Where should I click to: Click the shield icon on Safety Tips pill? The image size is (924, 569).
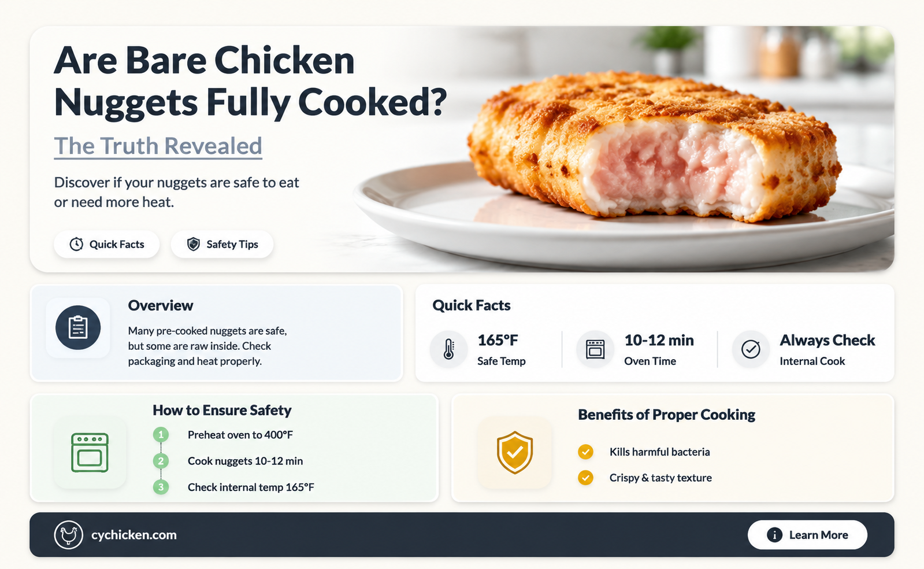(194, 244)
